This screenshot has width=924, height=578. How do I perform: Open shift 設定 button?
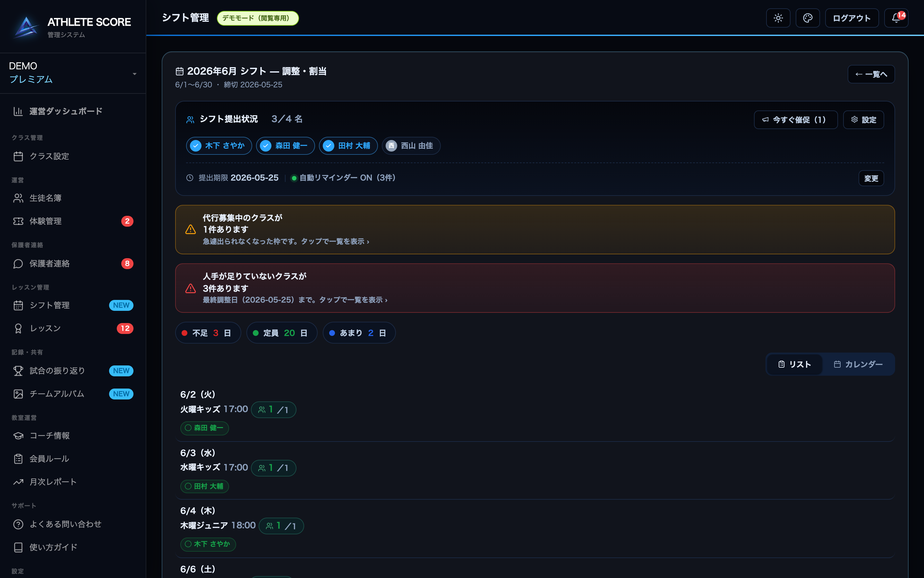pyautogui.click(x=864, y=120)
